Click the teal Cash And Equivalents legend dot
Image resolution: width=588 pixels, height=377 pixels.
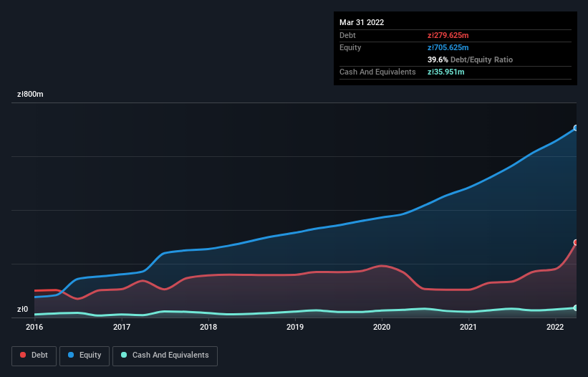pyautogui.click(x=124, y=355)
